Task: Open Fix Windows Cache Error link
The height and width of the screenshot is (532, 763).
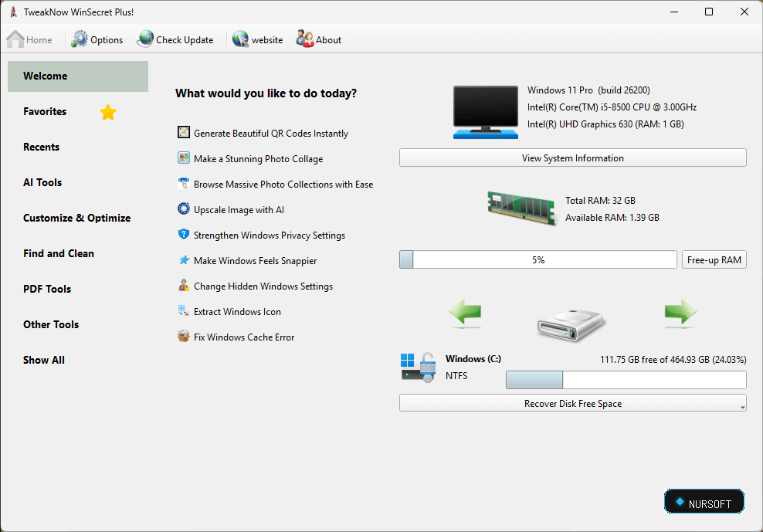Action: (244, 337)
